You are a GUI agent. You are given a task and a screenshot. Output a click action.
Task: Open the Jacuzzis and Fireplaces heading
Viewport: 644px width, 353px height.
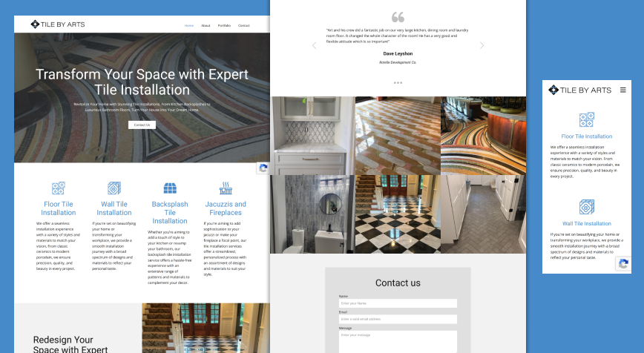pyautogui.click(x=226, y=208)
